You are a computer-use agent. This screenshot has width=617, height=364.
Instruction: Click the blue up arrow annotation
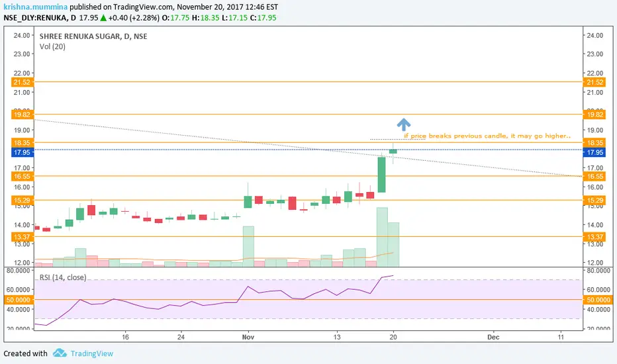click(x=403, y=124)
